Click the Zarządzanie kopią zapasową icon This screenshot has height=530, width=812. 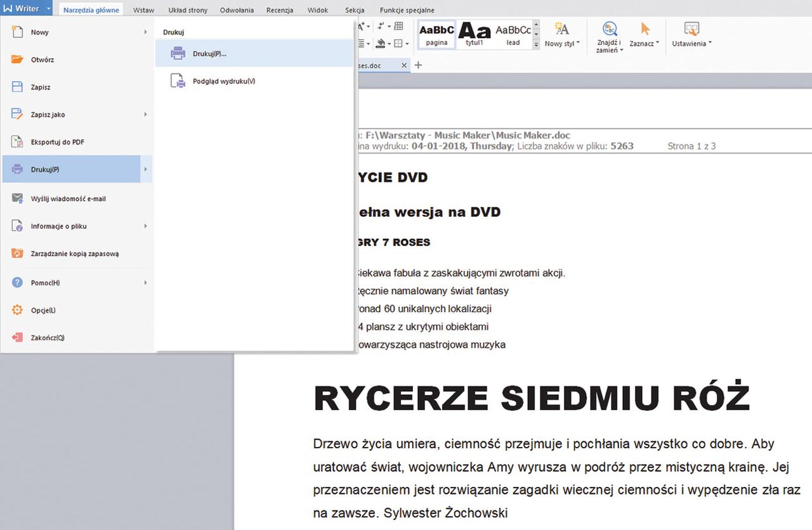18,254
